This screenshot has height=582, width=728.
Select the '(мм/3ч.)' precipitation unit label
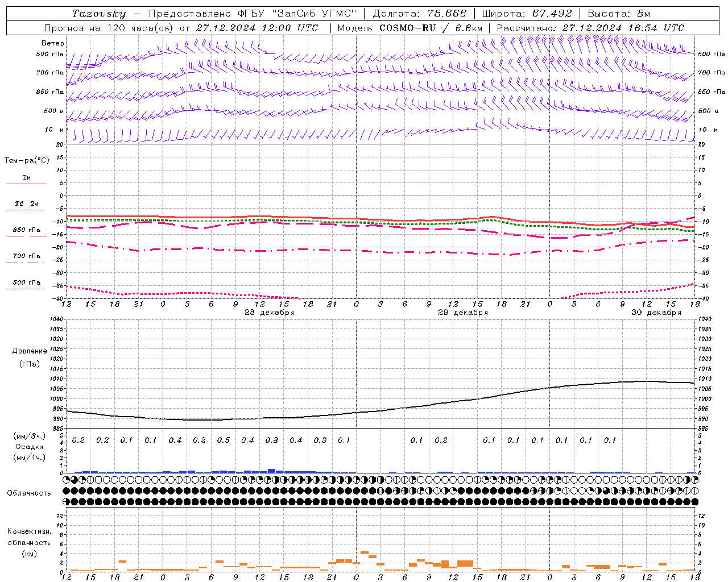tap(30, 436)
